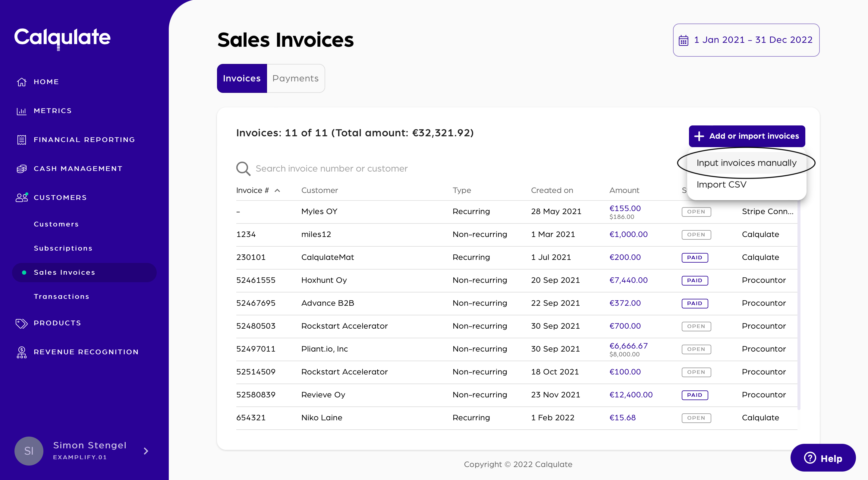
Task: Open the date range picker
Action: [x=746, y=40]
